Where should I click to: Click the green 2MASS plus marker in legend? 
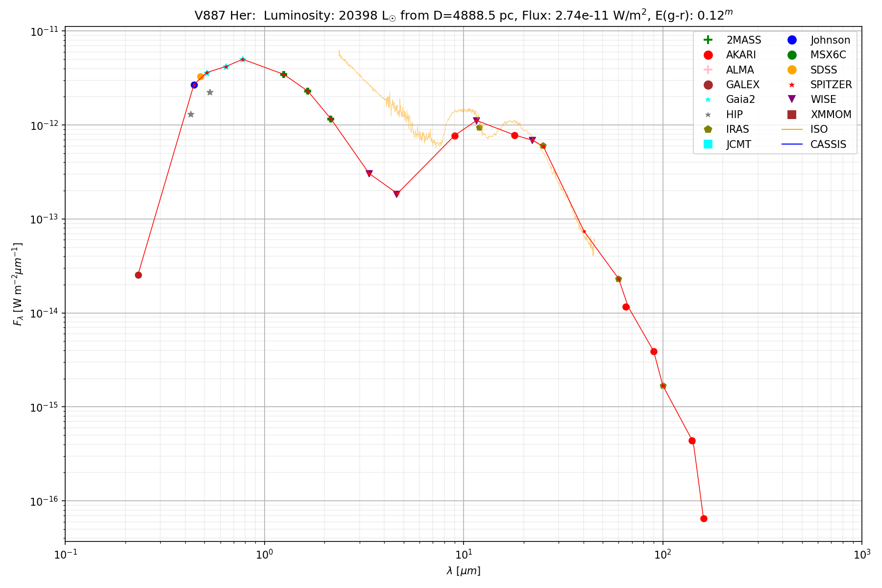point(708,40)
